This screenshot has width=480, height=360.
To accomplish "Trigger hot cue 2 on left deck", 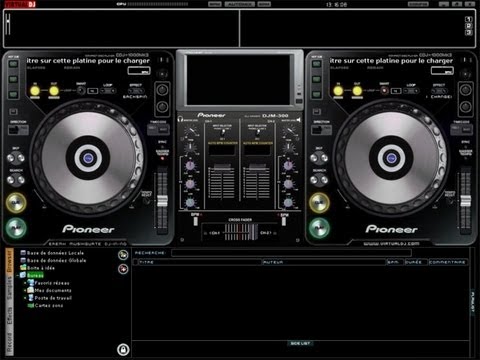I will coord(13,79).
